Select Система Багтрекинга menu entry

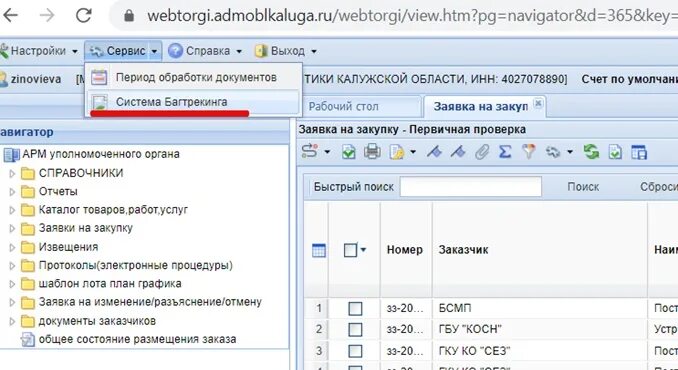point(193,102)
